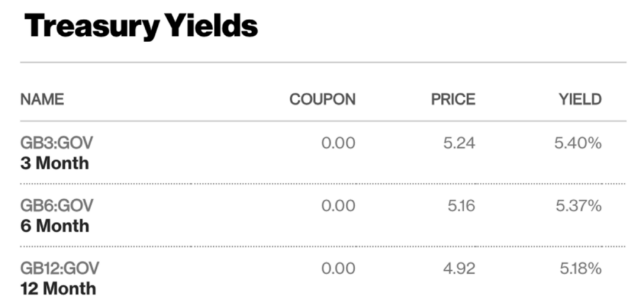Click the PRICE column header

tap(453, 99)
